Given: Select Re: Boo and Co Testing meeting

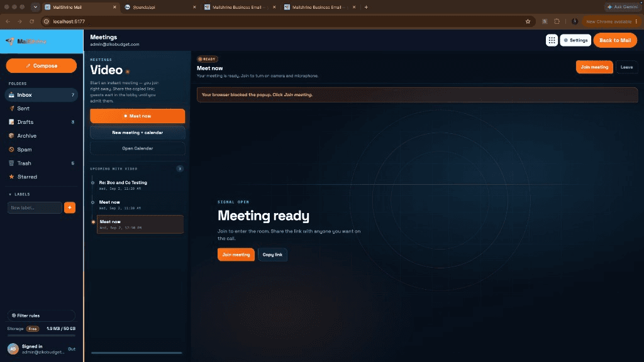Looking at the screenshot, I should click(140, 185).
